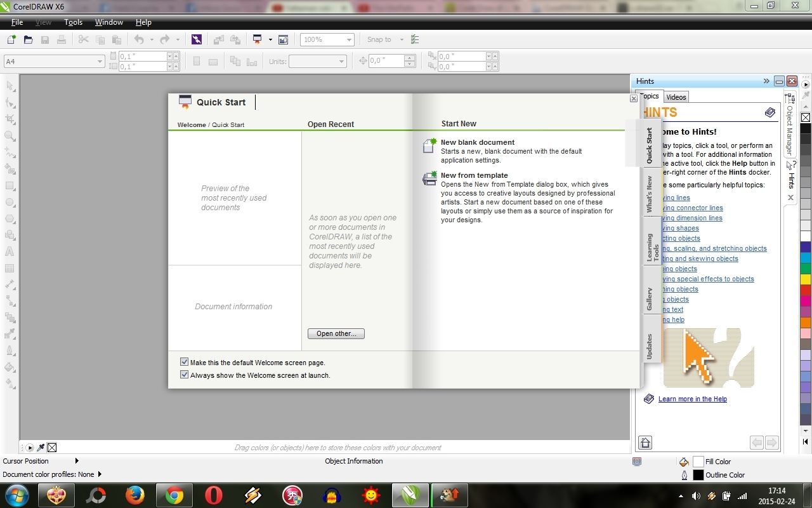
Task: Open the Window menu
Action: [x=109, y=22]
